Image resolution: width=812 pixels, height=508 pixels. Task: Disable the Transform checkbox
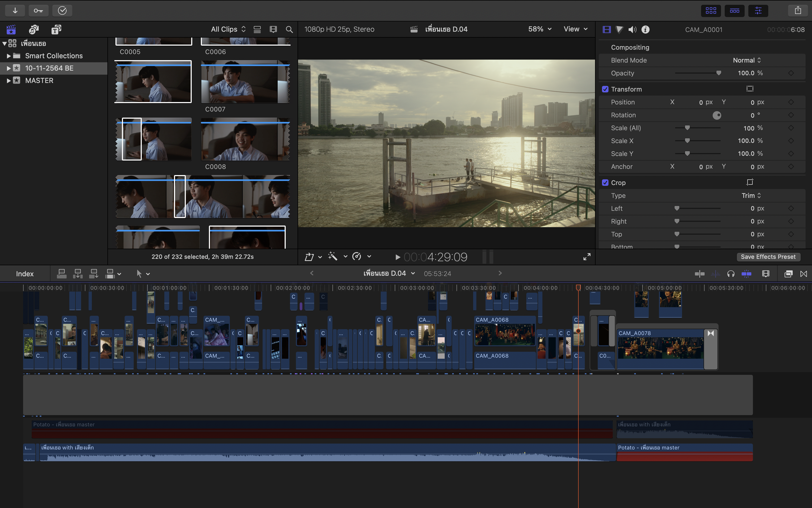click(x=605, y=89)
